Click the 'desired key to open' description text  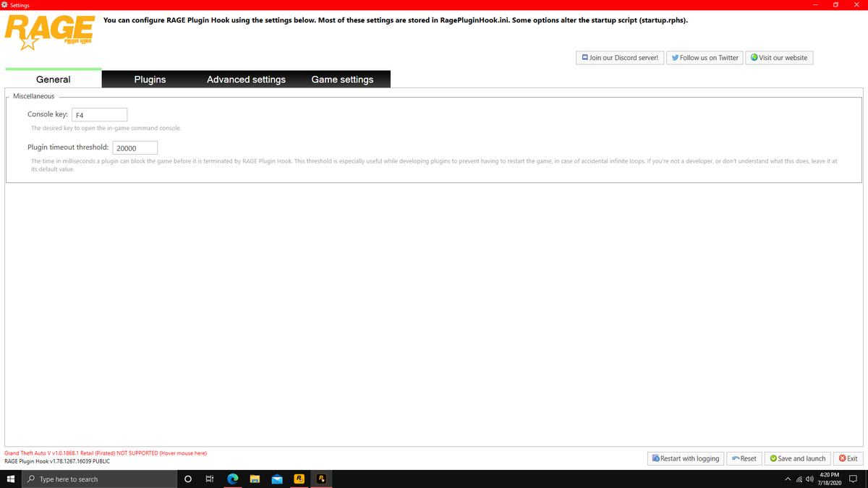(106, 128)
